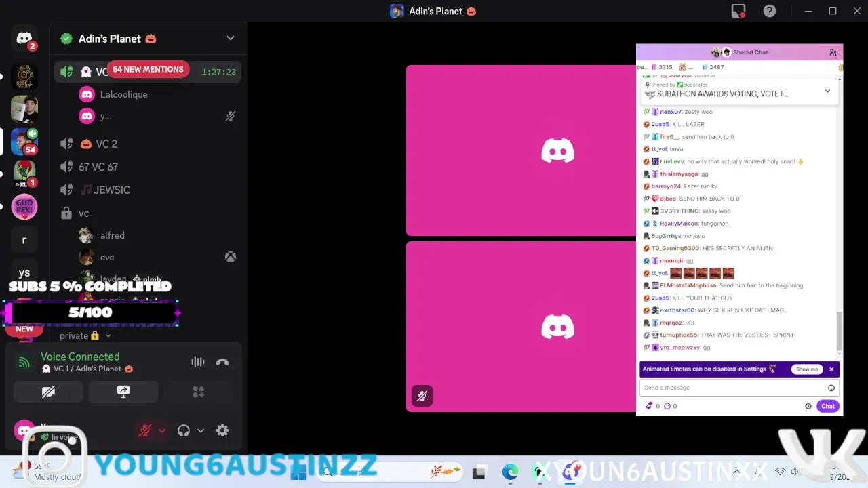
Task: Open chatter nenx07's username
Action: [x=671, y=112]
